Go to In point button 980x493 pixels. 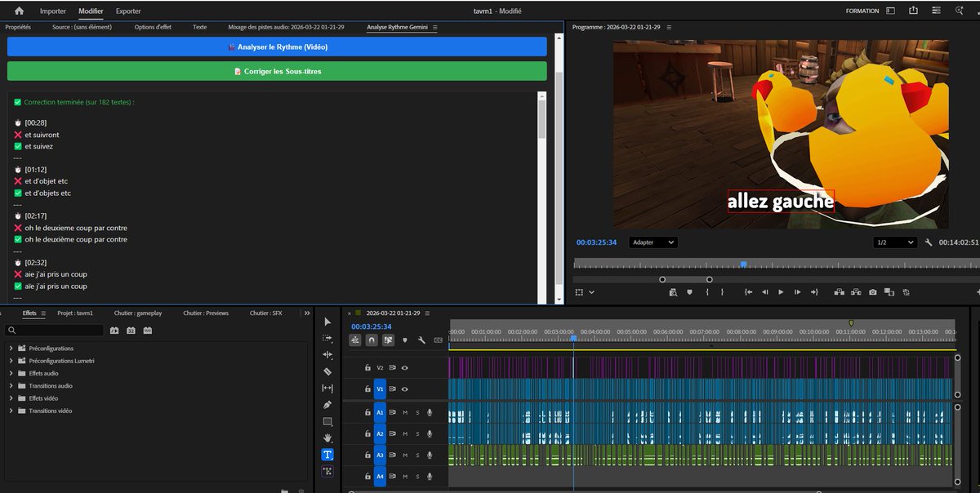pos(747,291)
